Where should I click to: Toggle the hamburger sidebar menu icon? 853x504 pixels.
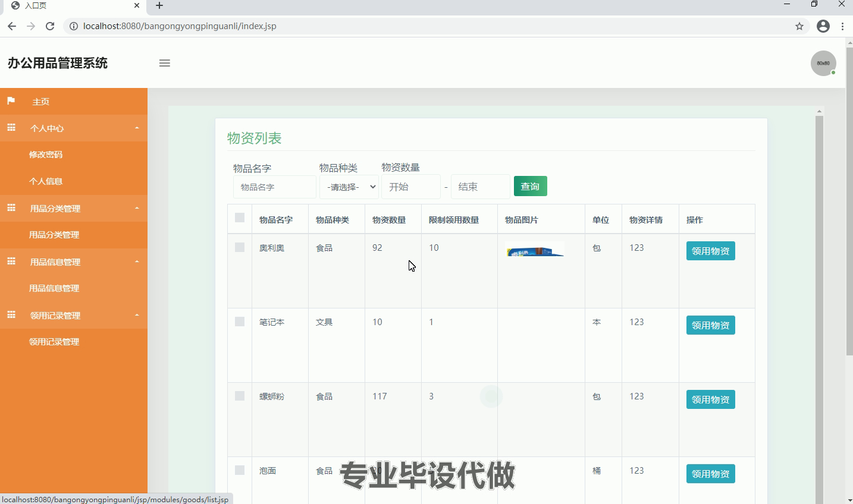(x=165, y=63)
